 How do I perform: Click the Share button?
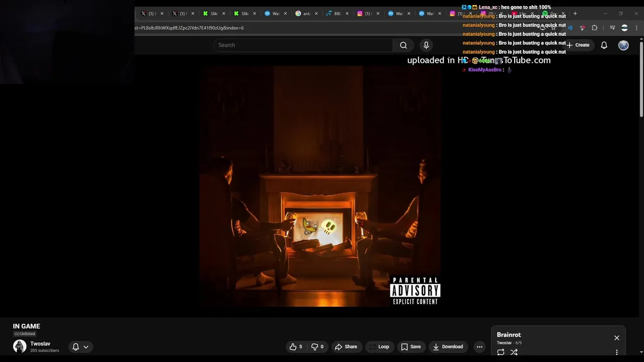coord(346,347)
